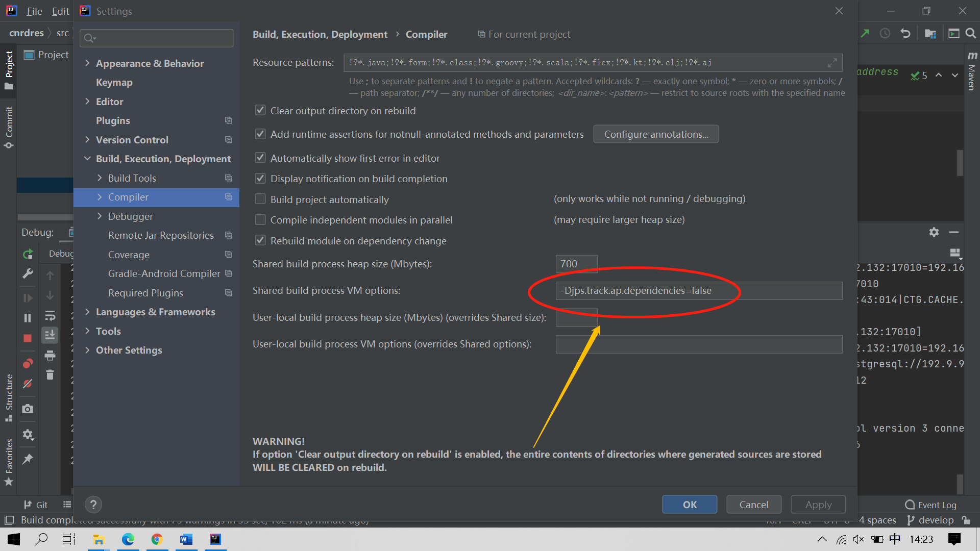Image resolution: width=980 pixels, height=551 pixels.
Task: Enable Compile independent modules in parallel
Action: 260,220
